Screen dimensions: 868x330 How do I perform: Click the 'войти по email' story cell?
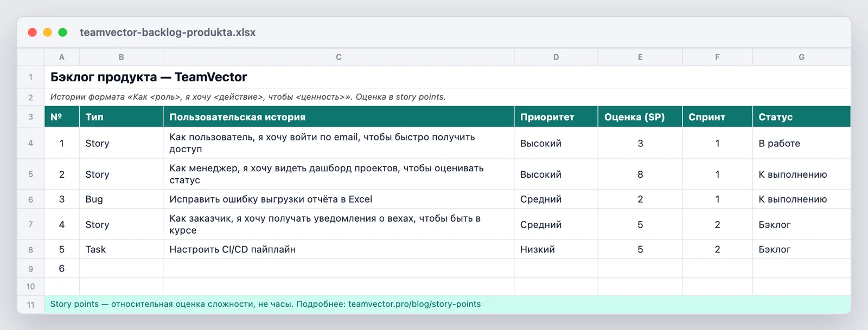coord(339,143)
